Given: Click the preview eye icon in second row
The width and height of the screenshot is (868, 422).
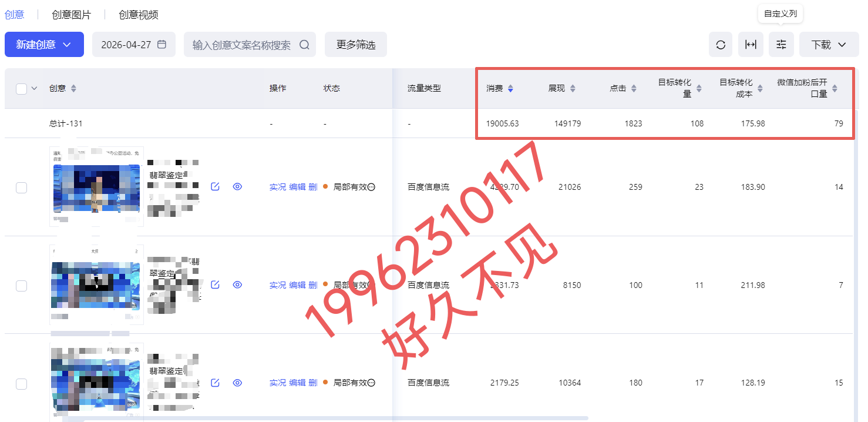Looking at the screenshot, I should coord(237,285).
